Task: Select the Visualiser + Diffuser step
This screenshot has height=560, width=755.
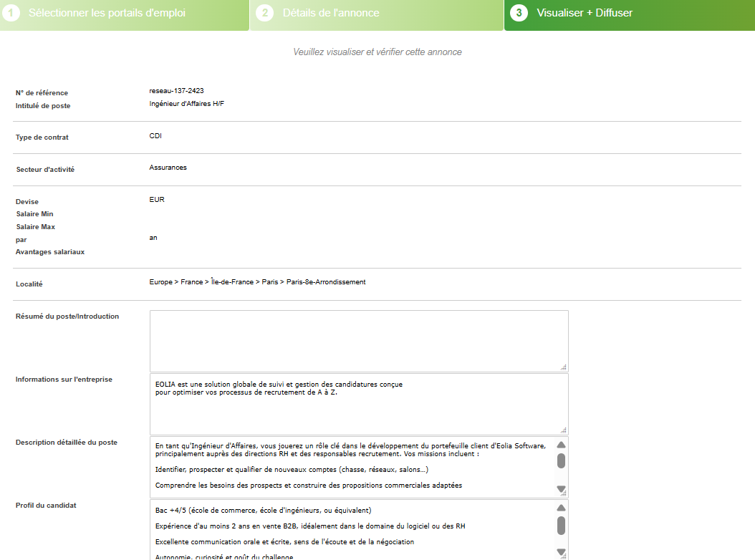Action: pyautogui.click(x=585, y=13)
